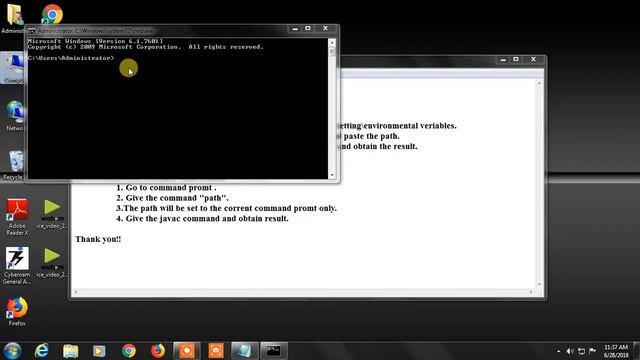640x360 pixels.
Task: Maximize the document window
Action: [x=516, y=60]
